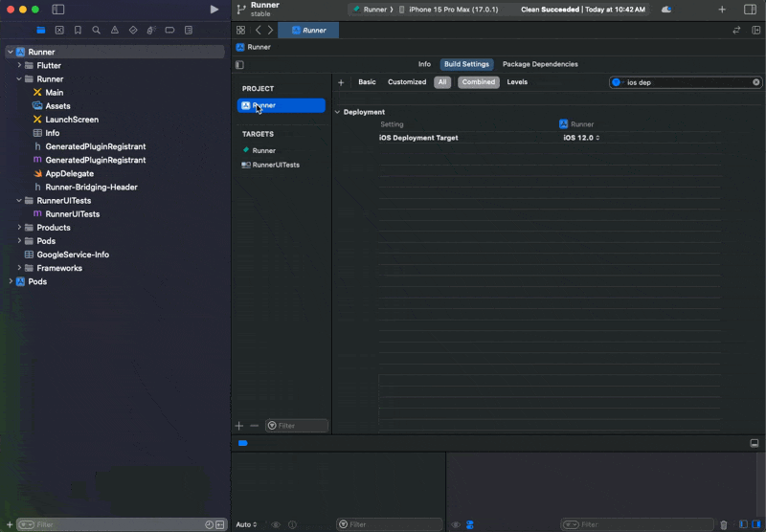This screenshot has height=532, width=766.
Task: Add an editor on the right
Action: 755,31
